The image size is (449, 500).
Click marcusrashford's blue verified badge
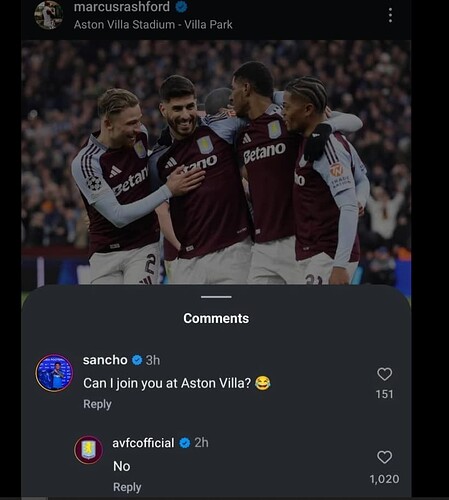[181, 7]
